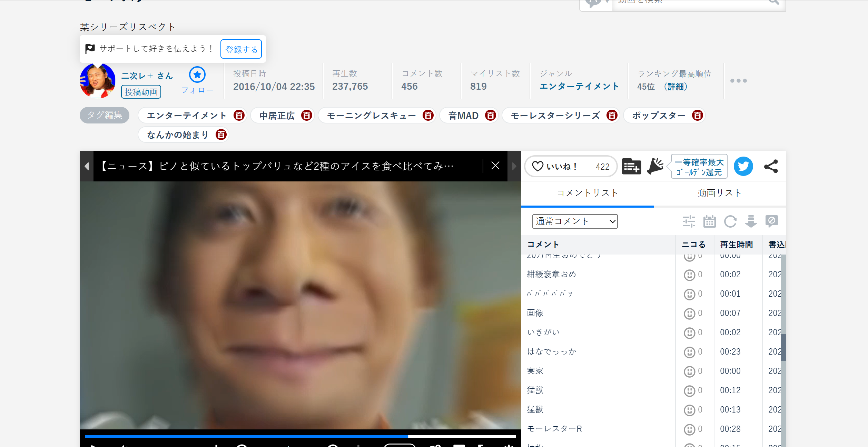The width and height of the screenshot is (868, 447).
Task: Click the フォロー label
Action: click(197, 90)
